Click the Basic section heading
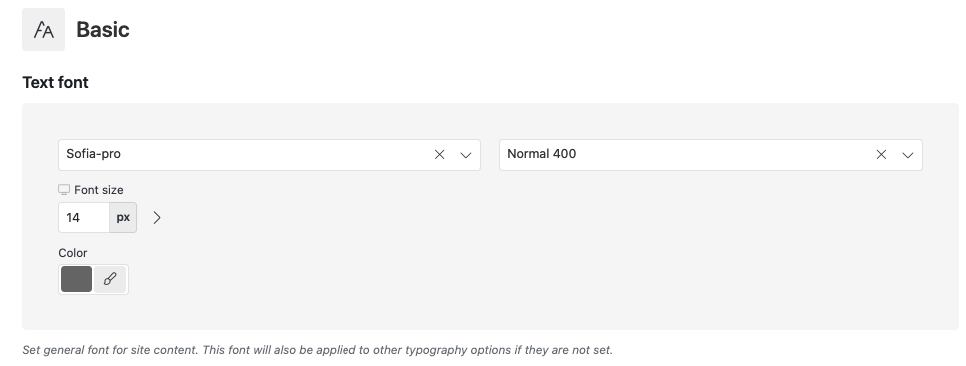Viewport: 966px width, 366px height. [102, 30]
